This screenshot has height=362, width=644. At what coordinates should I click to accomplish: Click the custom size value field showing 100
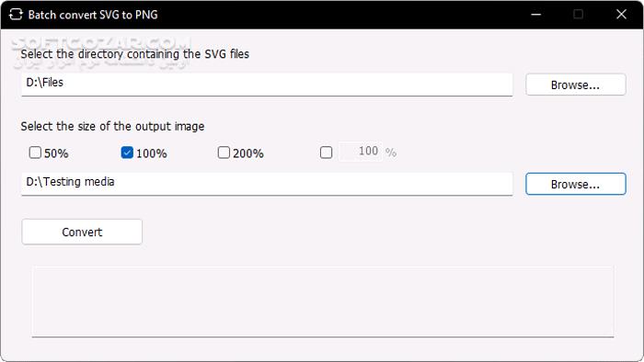pyautogui.click(x=361, y=152)
